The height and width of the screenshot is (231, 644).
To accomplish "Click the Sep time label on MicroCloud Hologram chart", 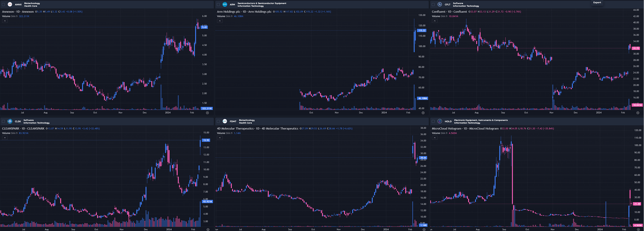I will 504,229.
